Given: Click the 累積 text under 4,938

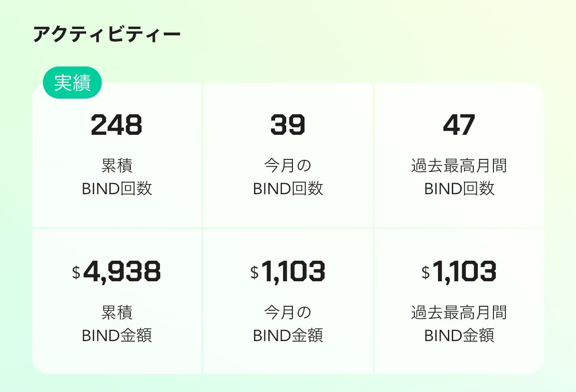Looking at the screenshot, I should [x=117, y=313].
